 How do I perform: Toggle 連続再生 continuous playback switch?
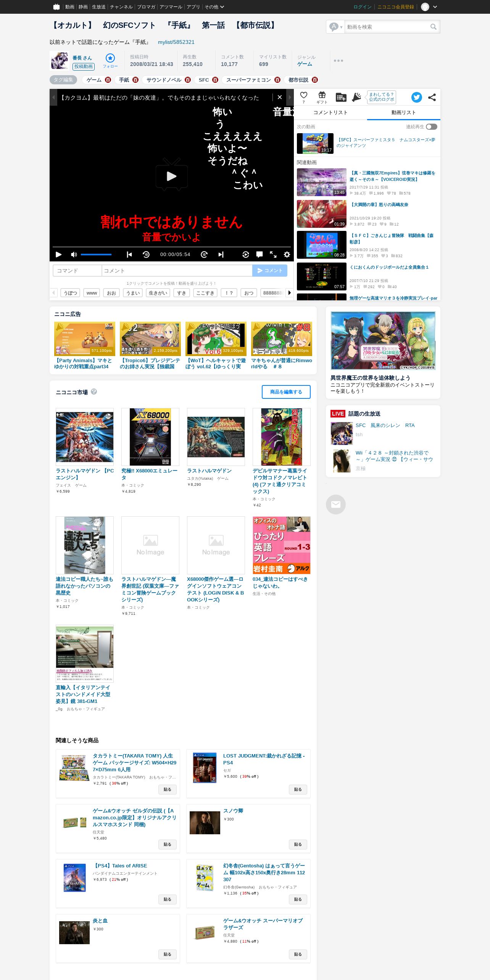tap(432, 127)
